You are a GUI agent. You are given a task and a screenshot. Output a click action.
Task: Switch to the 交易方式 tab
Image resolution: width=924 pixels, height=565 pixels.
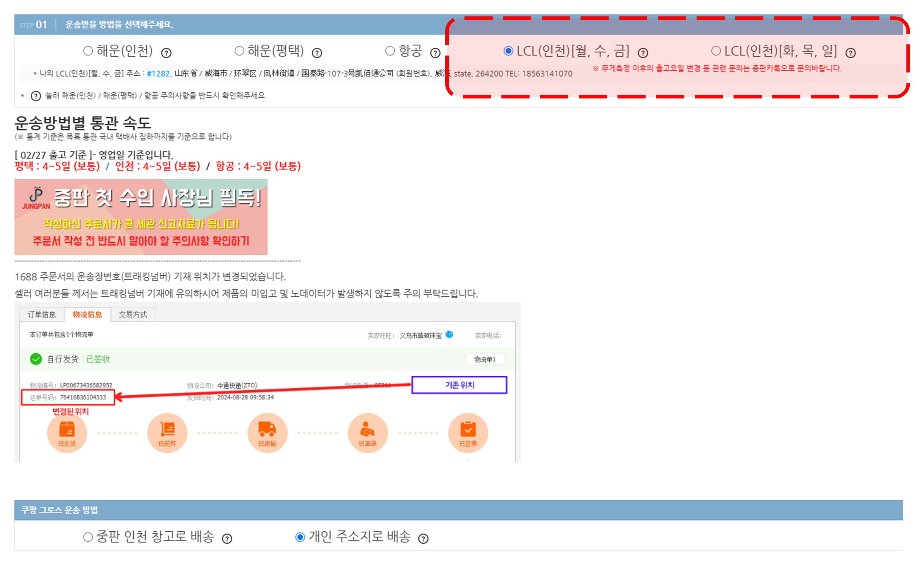[x=133, y=314]
